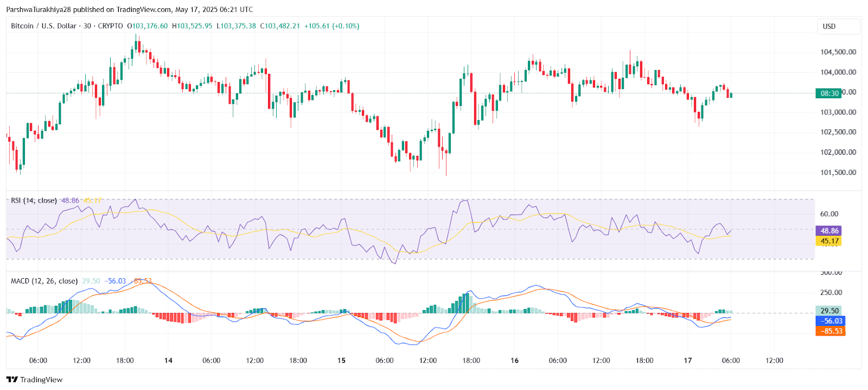
Task: Select the 29.50 MACD histogram tag
Action: pyautogui.click(x=829, y=311)
